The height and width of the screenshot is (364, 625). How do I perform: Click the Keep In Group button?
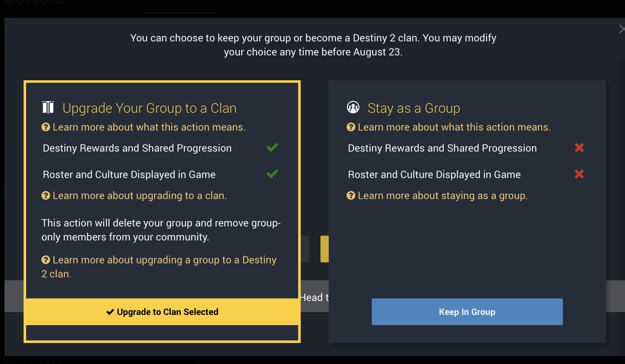(x=467, y=312)
